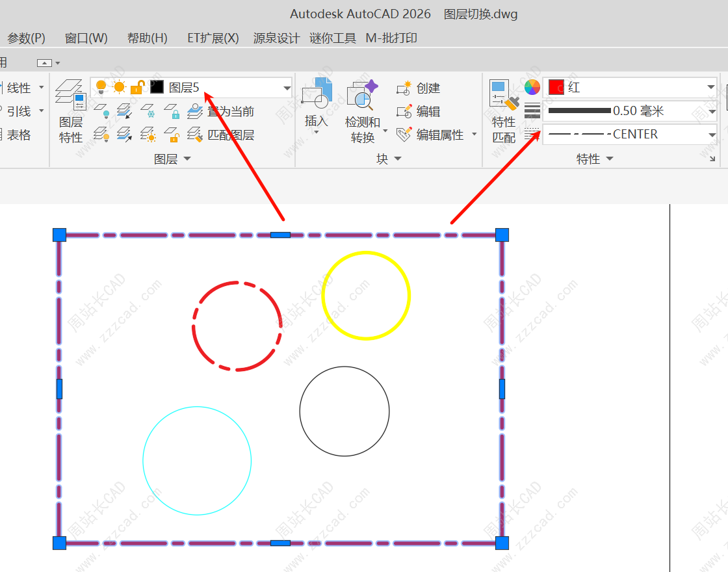Screen dimensions: 728x572
Task: Click the Edit Attributes (编辑属性) icon
Action: click(x=404, y=135)
